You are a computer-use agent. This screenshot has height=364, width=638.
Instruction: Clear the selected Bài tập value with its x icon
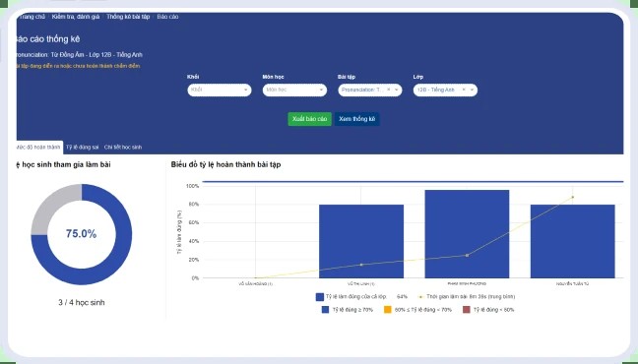click(x=388, y=90)
